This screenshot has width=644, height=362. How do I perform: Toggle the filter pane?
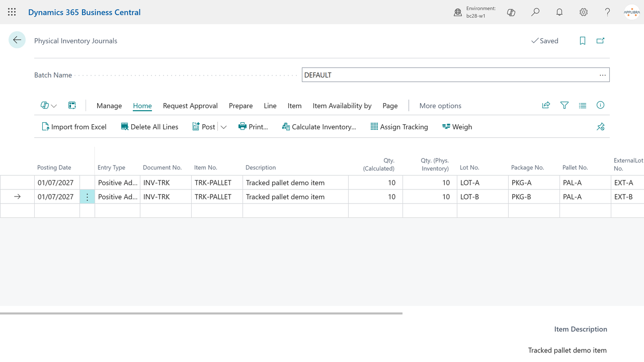pos(565,106)
